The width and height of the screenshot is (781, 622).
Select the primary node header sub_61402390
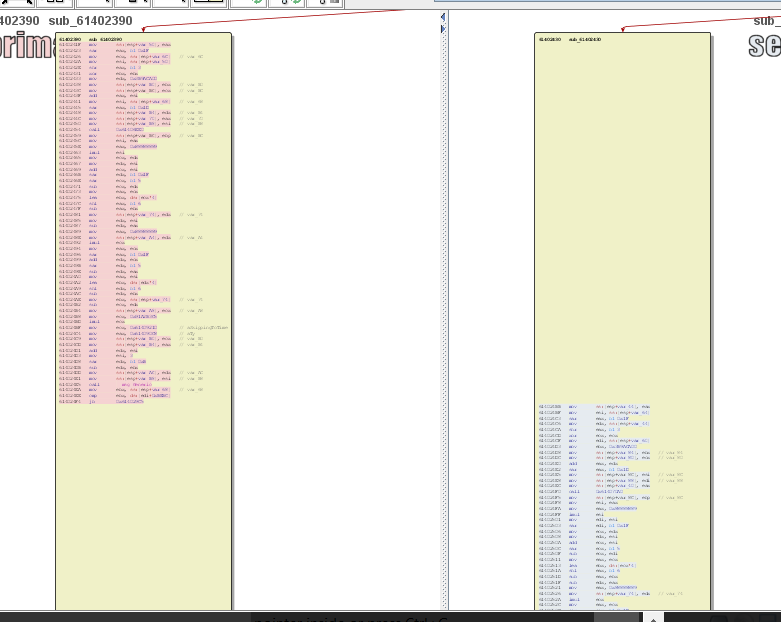(x=104, y=39)
